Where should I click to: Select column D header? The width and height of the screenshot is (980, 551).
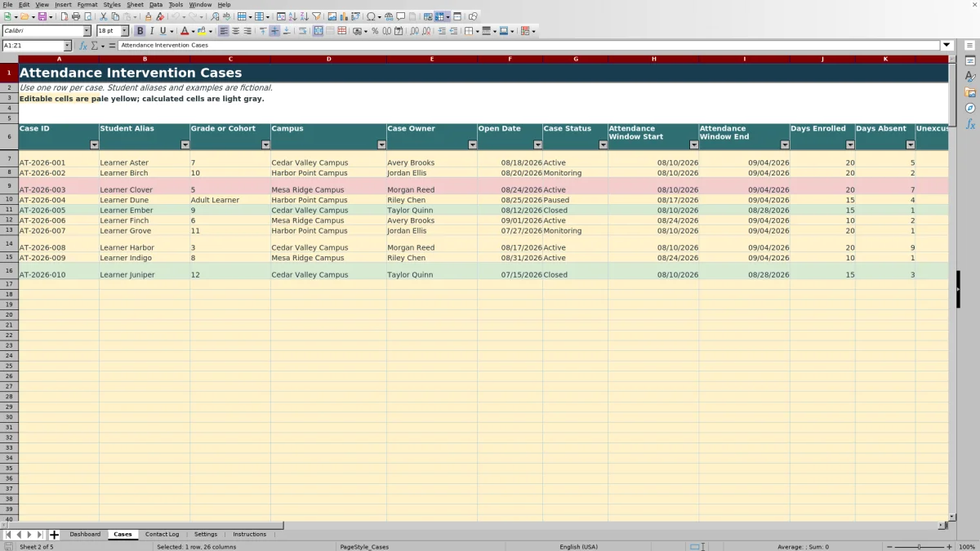[328, 59]
